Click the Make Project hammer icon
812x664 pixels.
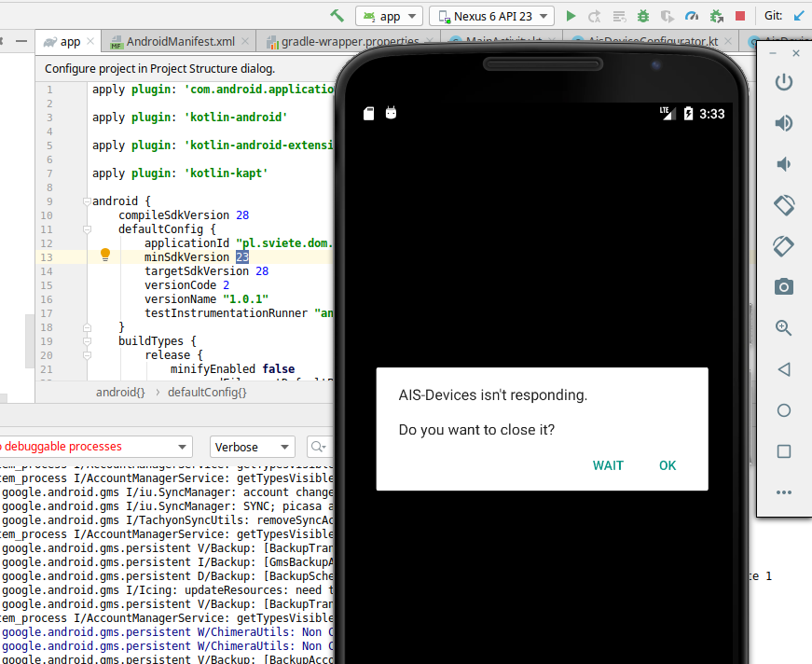click(337, 16)
